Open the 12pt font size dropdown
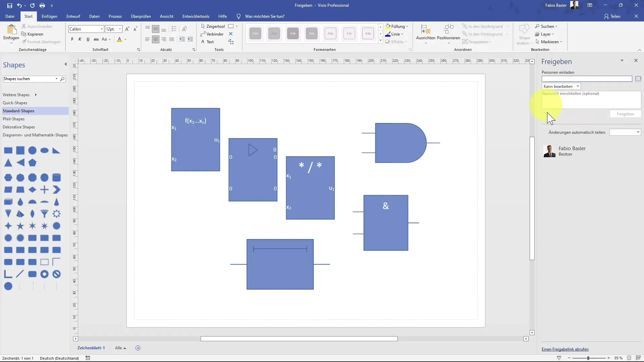Image resolution: width=644 pixels, height=362 pixels. [120, 29]
